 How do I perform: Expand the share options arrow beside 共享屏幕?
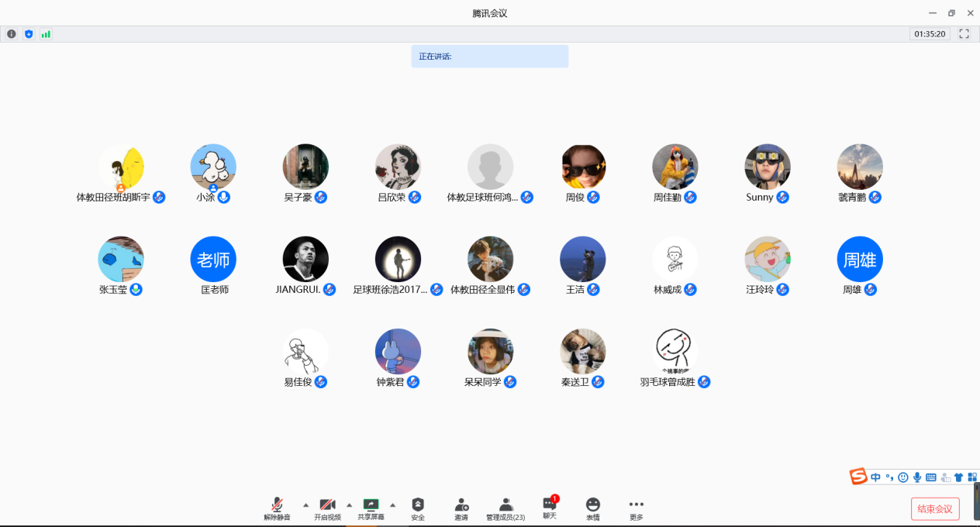[392, 505]
